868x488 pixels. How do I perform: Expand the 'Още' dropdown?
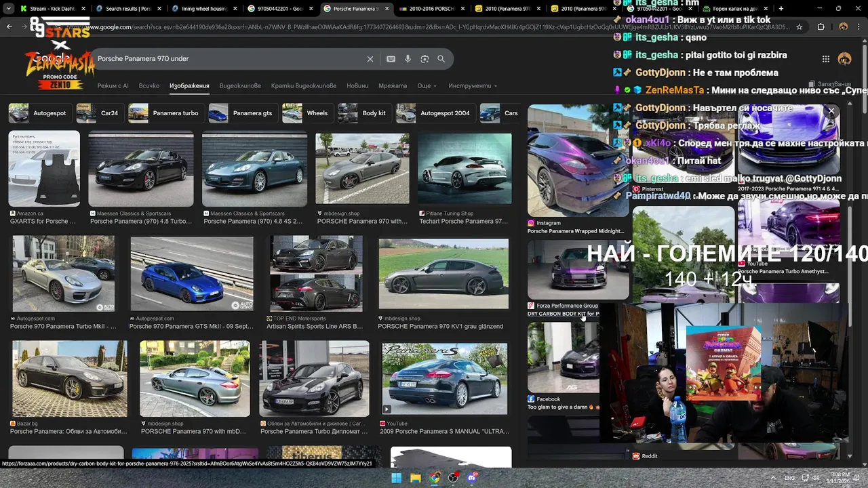tap(427, 86)
